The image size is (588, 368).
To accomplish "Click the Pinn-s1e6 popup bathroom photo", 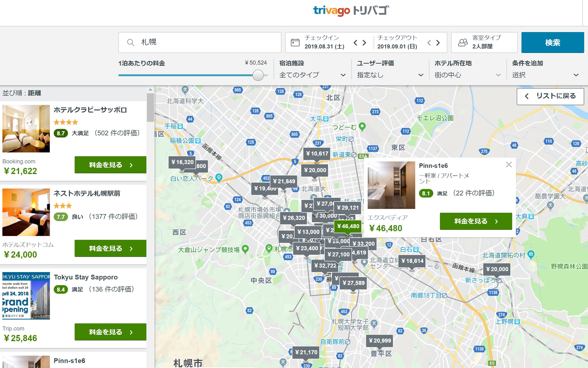I will tap(391, 185).
